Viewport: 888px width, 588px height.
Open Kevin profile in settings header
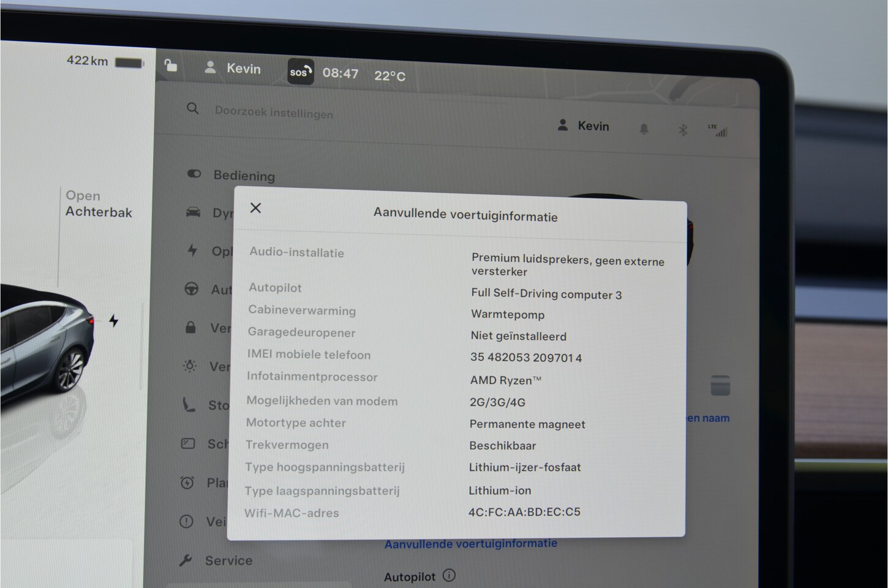583,126
